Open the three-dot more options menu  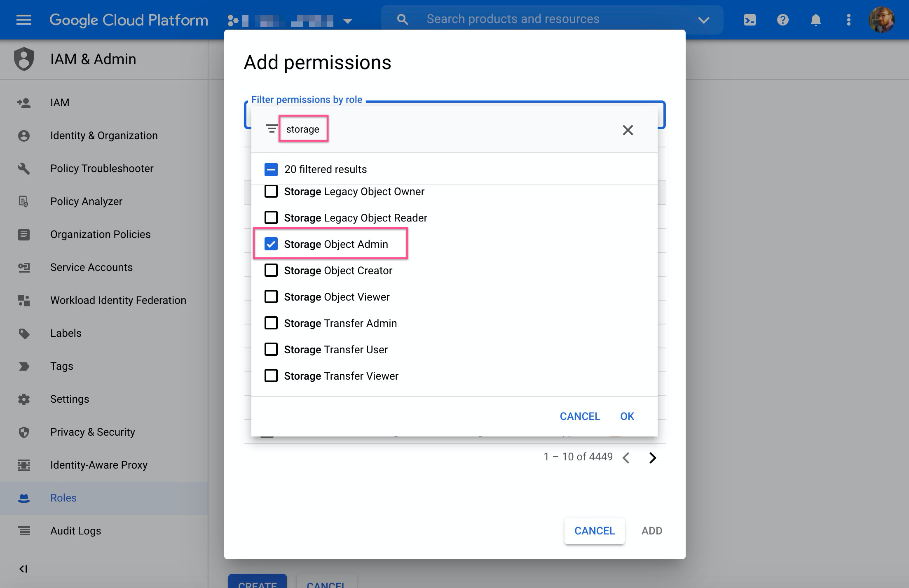point(848,20)
